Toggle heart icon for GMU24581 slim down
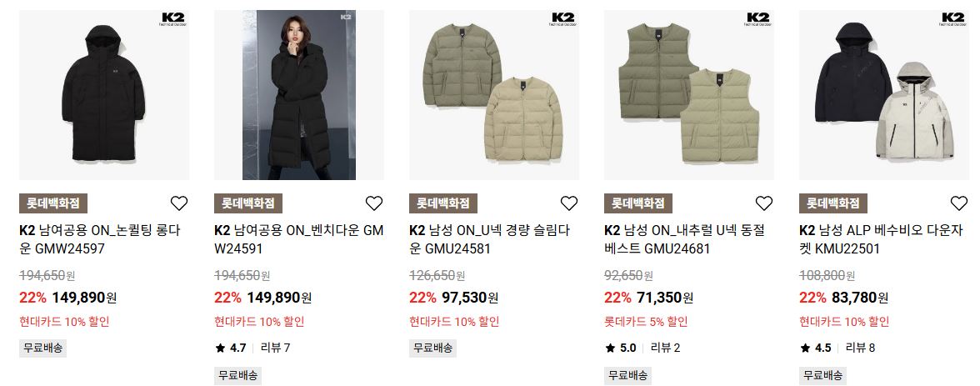980x386 pixels. 568,203
